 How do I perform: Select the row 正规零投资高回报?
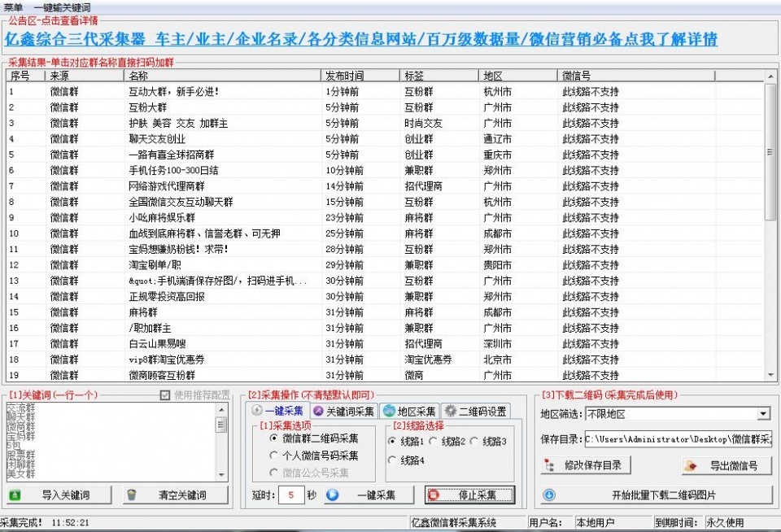(385, 296)
